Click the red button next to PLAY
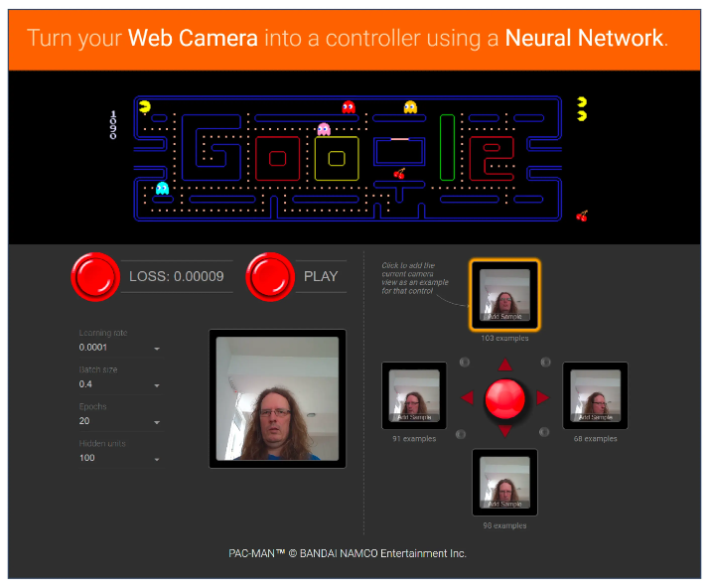The width and height of the screenshot is (710, 588). 270,277
